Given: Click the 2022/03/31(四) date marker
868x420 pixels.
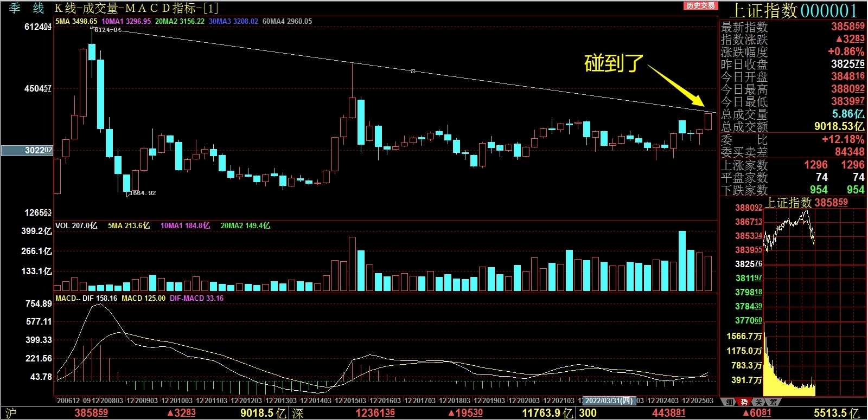Looking at the screenshot, I should pyautogui.click(x=609, y=400).
